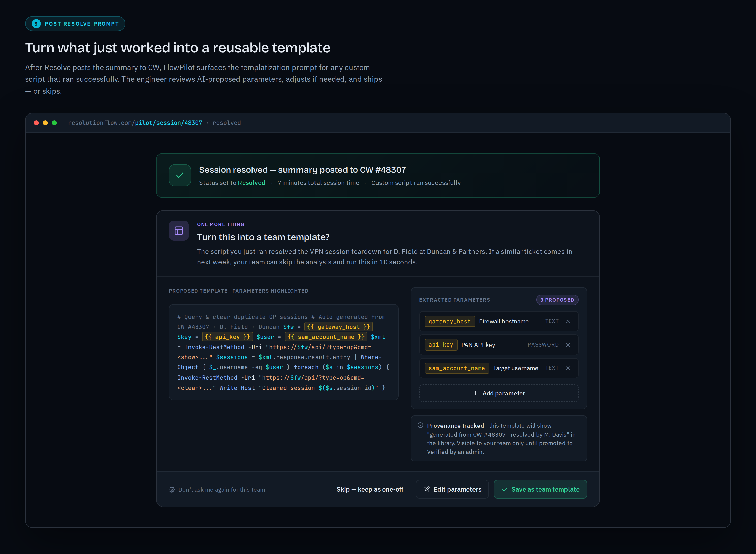The height and width of the screenshot is (554, 756).
Task: Click the ONE MORE THING label
Action: (x=220, y=224)
